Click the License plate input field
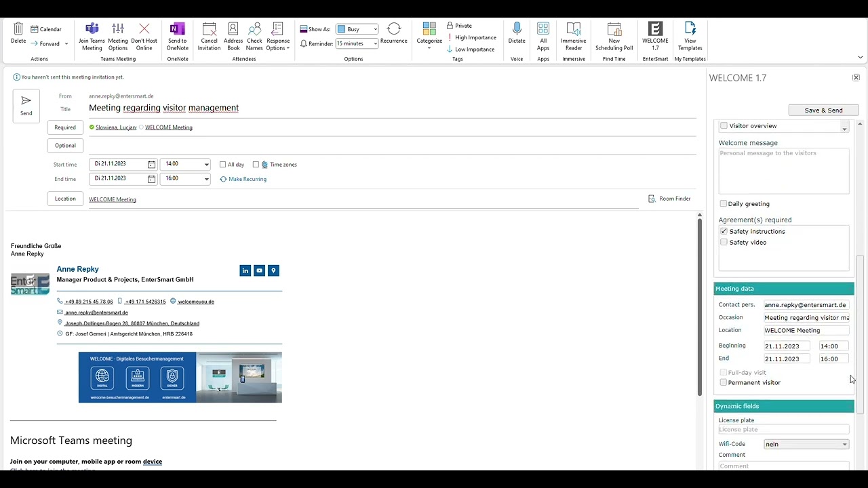 pyautogui.click(x=783, y=430)
